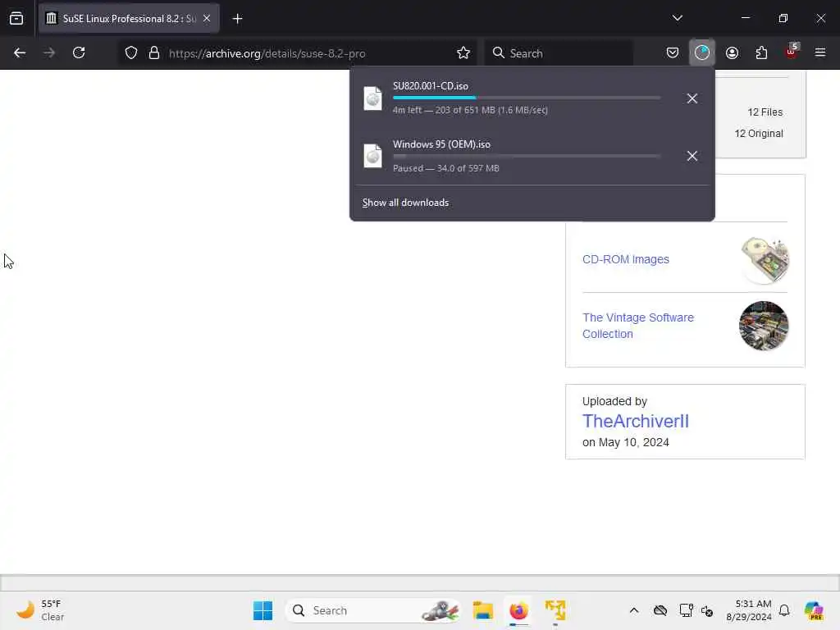Click the display network tray icon
This screenshot has width=840, height=630.
686,610
